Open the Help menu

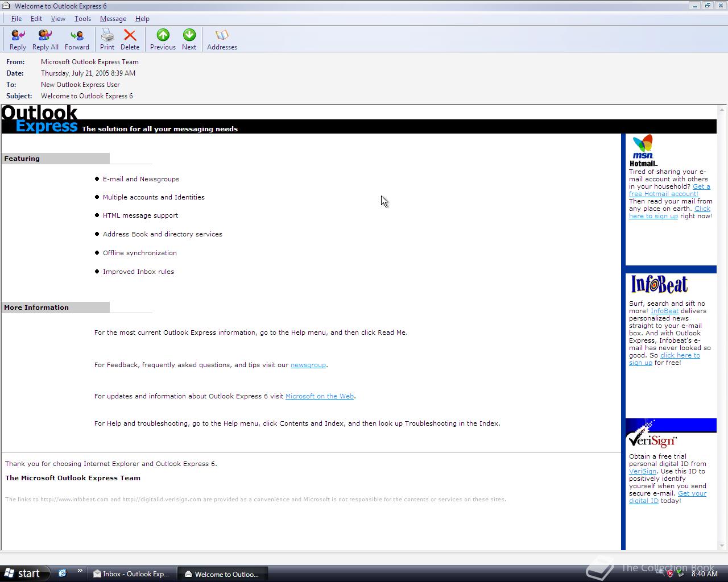[x=142, y=19]
